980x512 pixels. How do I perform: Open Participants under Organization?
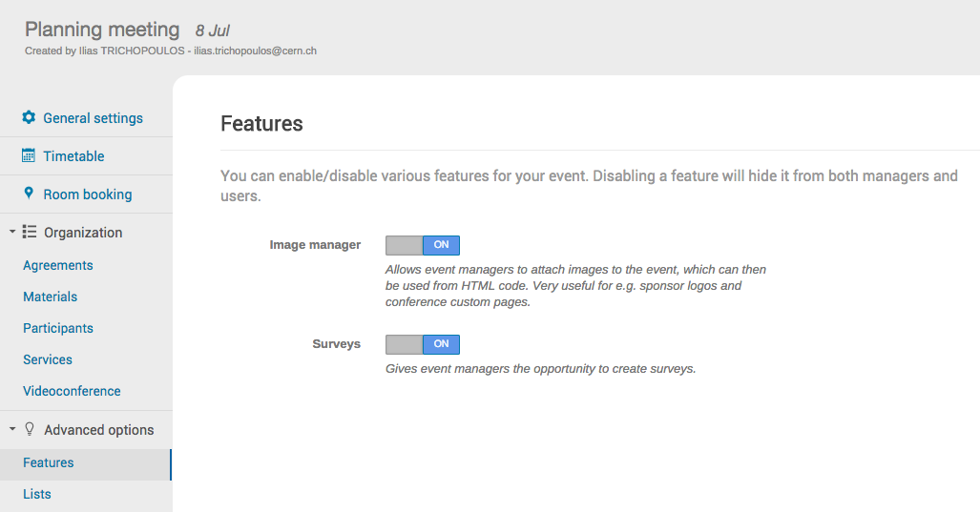58,328
